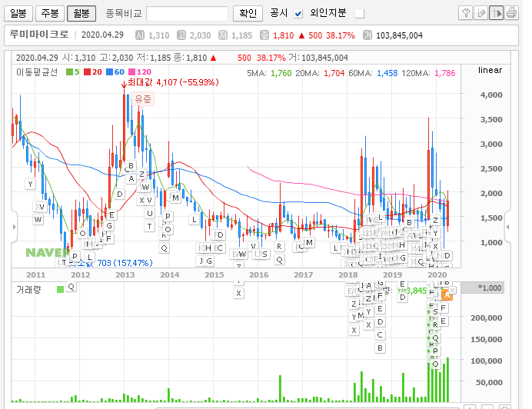Click the 5MA: 1,760 value
Viewport: 532px width, 409px height.
[269, 73]
